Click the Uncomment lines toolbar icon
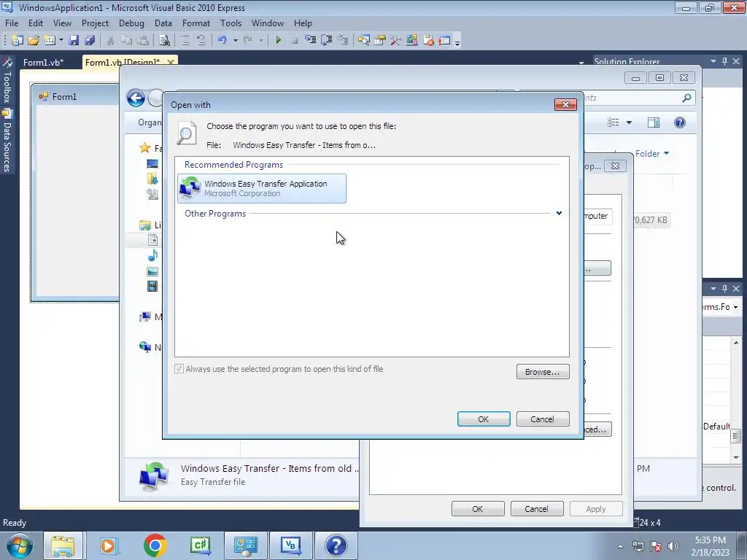Viewport: 747px width, 560px height. point(201,41)
